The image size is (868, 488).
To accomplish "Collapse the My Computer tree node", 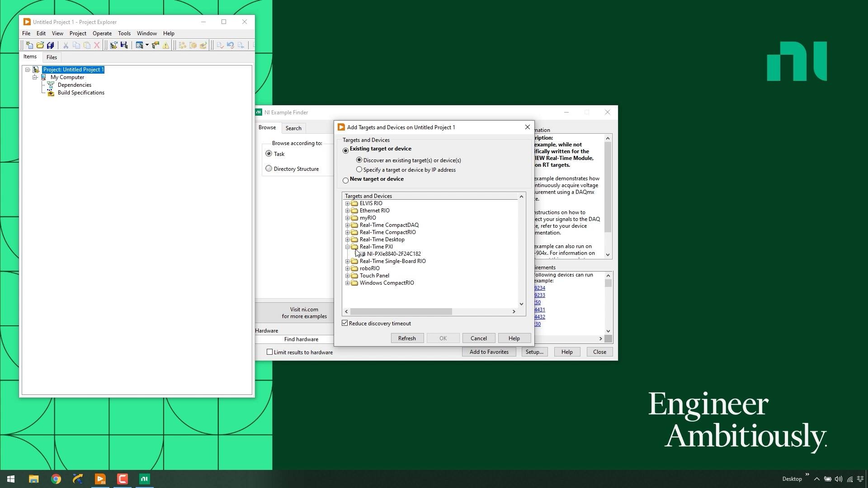I will click(x=35, y=77).
